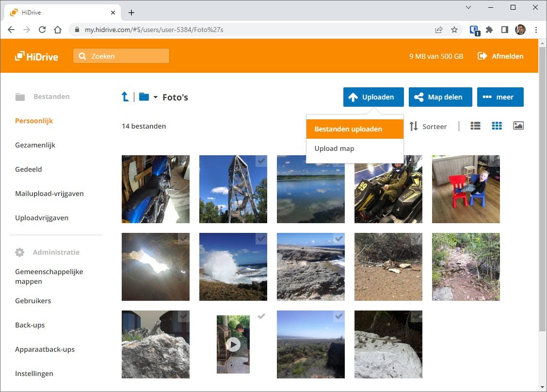This screenshot has height=392, width=547.
Task: Choose Upload map from the upload menu
Action: (334, 148)
